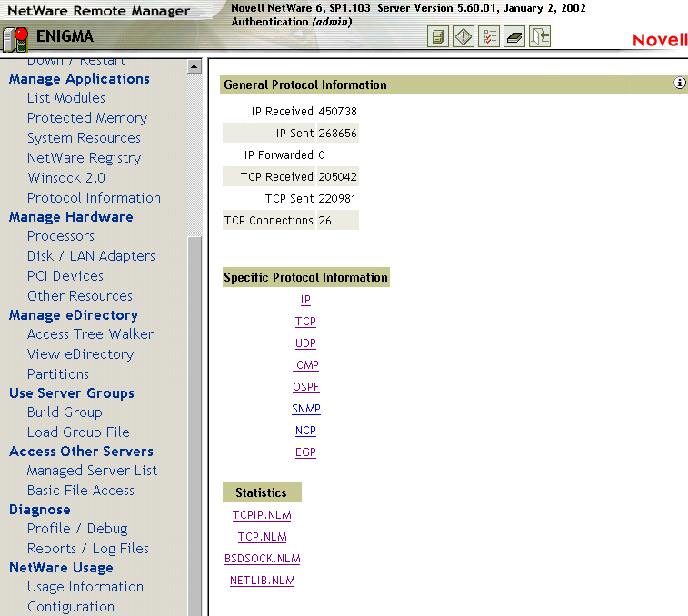This screenshot has height=616, width=688.
Task: Open Usage Information in sidebar
Action: coord(85,587)
